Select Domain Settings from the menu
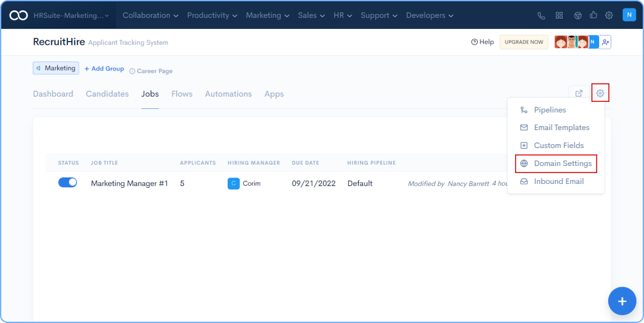 tap(563, 163)
